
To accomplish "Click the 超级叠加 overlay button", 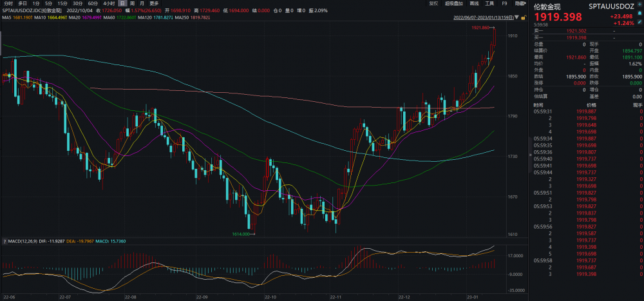I will 455,3.
